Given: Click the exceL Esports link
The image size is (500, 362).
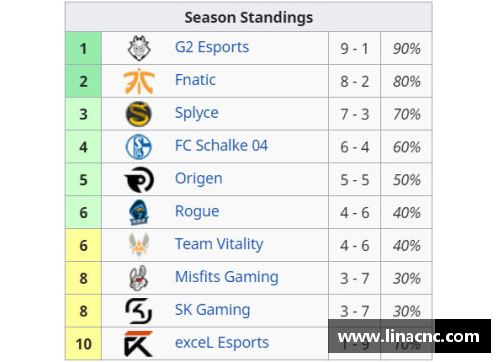Looking at the screenshot, I should 222,343.
